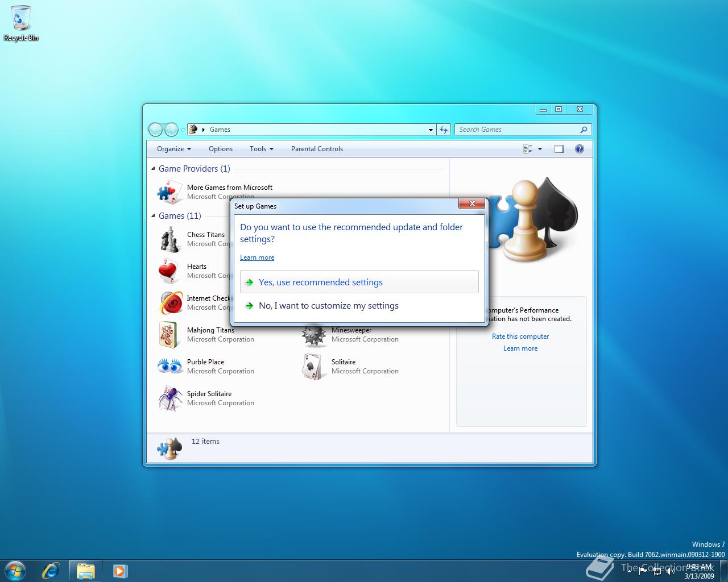Open the Games explorer help icon
Screen dimensions: 728x582
pyautogui.click(x=580, y=149)
